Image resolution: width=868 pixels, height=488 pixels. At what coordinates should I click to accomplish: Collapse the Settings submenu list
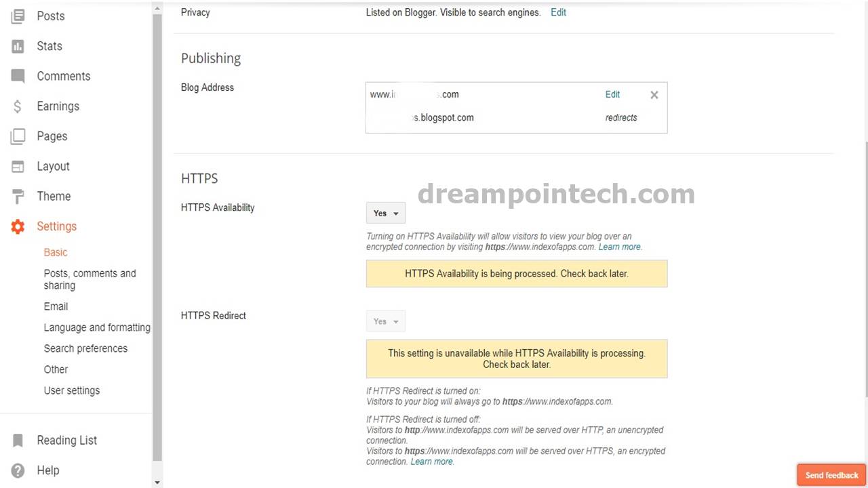point(56,226)
